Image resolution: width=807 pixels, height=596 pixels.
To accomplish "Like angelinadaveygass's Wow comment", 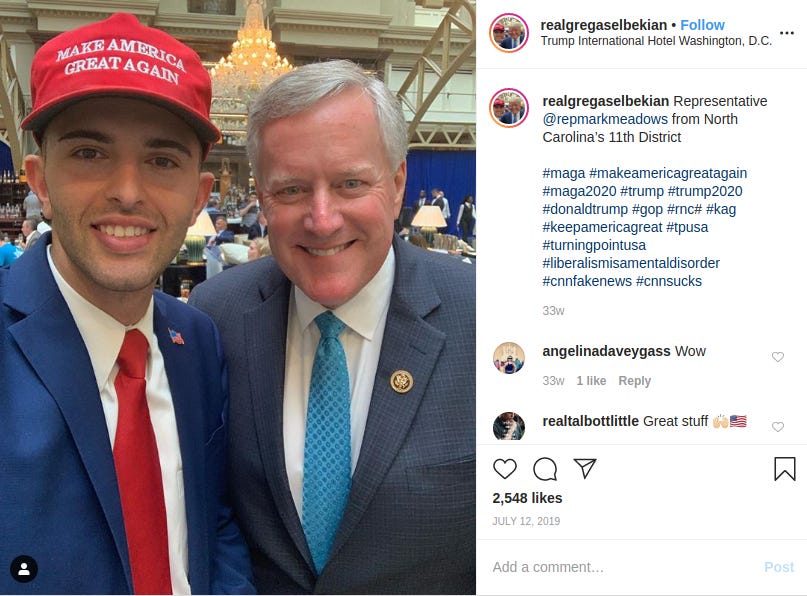I will [x=778, y=357].
